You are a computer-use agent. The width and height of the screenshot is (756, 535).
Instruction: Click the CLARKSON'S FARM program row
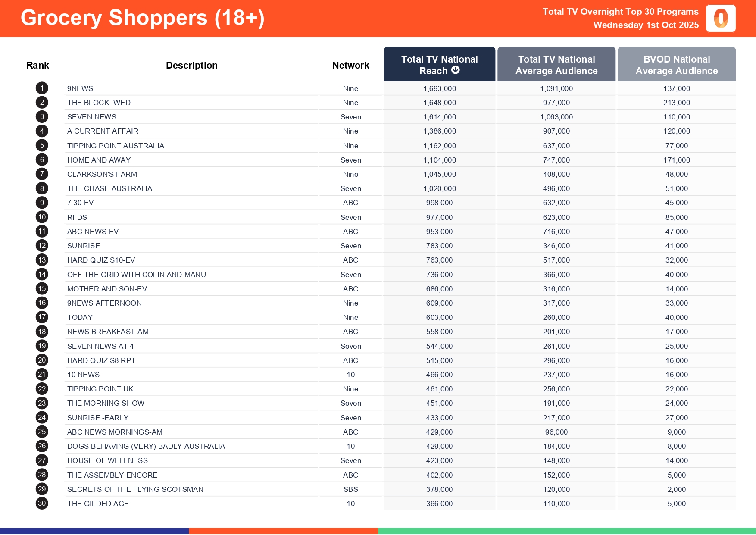(x=102, y=175)
